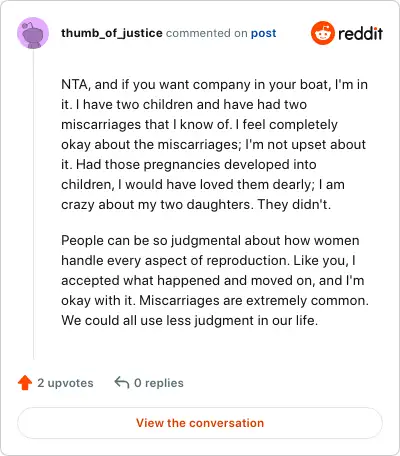The width and height of the screenshot is (400, 456).
Task: Click the line starting "People can be so"
Action: tap(210, 241)
